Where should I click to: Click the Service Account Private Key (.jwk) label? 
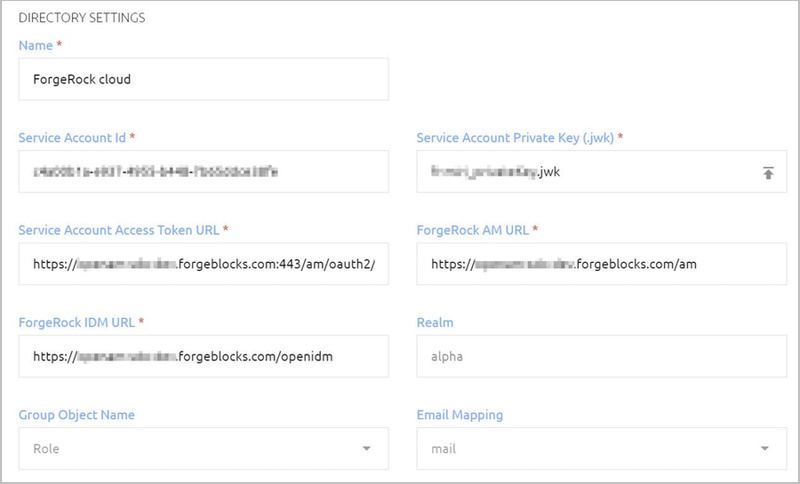(515, 138)
